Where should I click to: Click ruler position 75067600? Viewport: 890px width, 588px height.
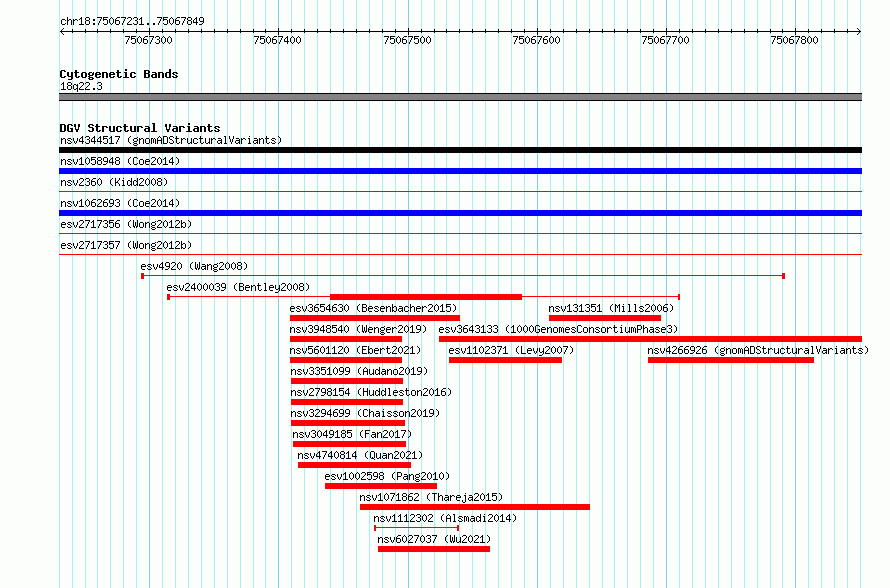pyautogui.click(x=536, y=40)
